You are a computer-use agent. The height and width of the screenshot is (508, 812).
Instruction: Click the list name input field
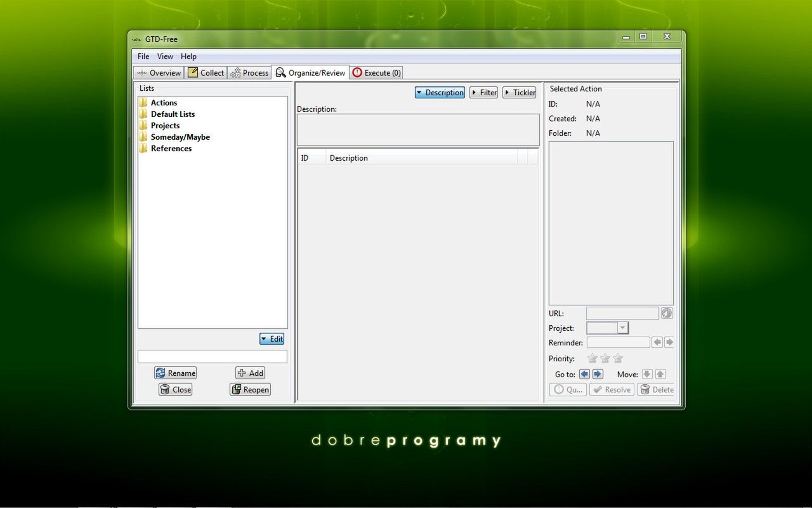pyautogui.click(x=213, y=357)
